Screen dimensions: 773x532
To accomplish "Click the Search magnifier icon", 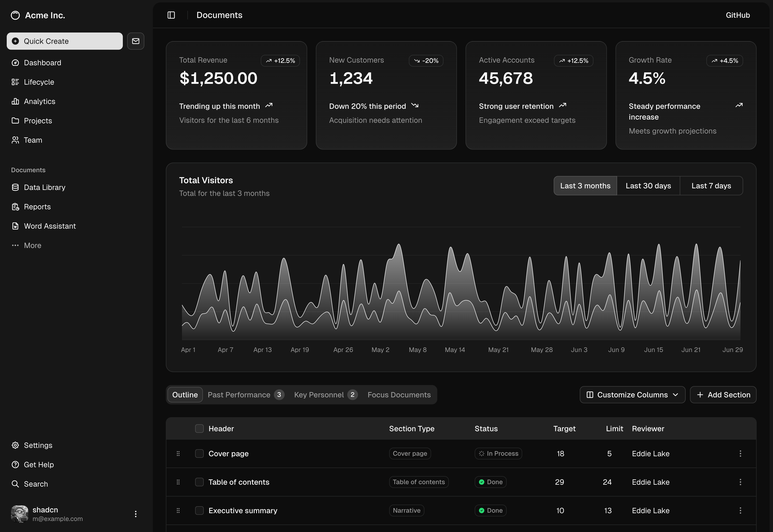I will [x=15, y=484].
